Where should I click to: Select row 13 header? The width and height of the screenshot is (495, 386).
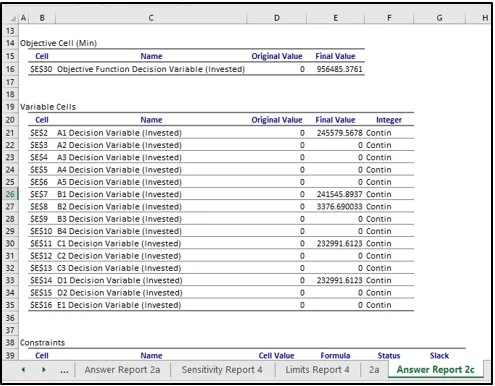coord(10,31)
